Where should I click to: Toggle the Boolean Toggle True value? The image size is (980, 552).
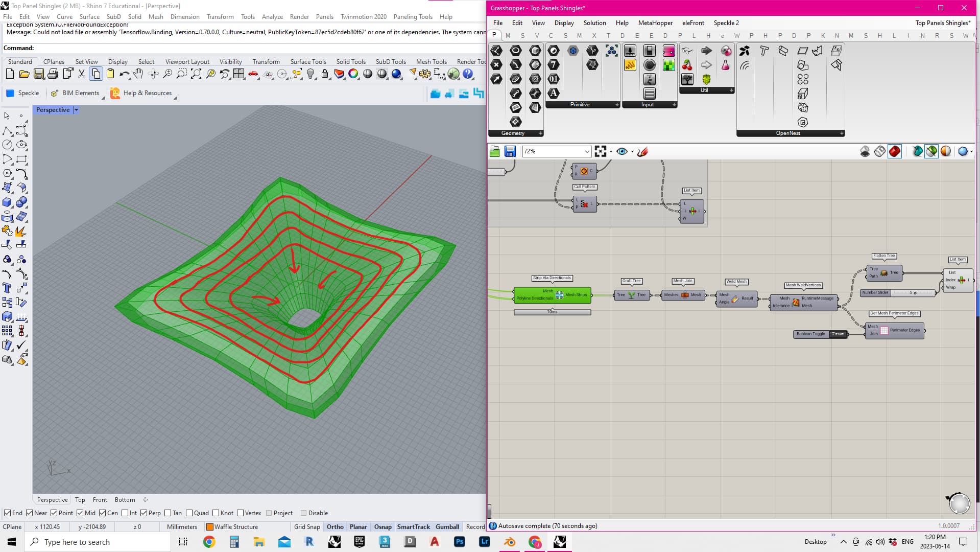click(837, 334)
